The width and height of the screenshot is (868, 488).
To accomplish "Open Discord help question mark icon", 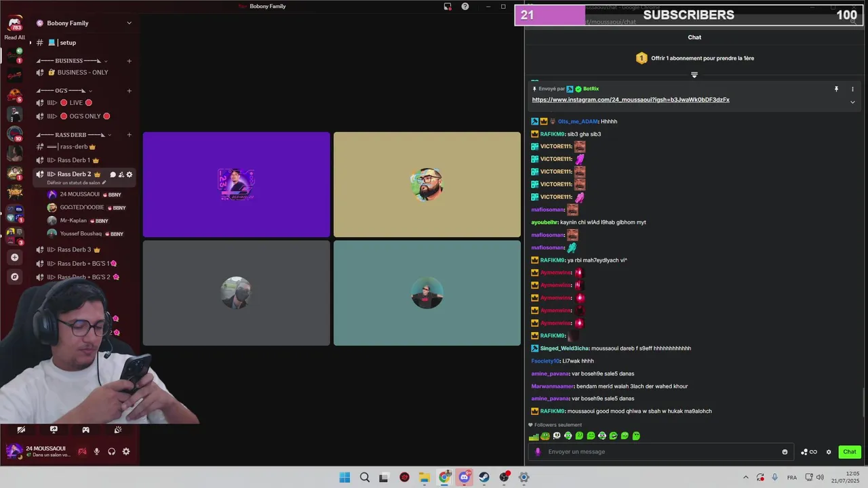I will [x=465, y=6].
